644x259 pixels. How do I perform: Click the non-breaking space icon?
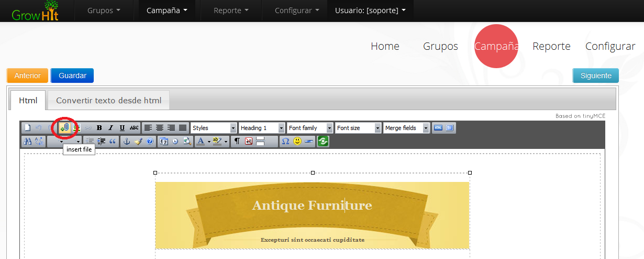point(249,142)
